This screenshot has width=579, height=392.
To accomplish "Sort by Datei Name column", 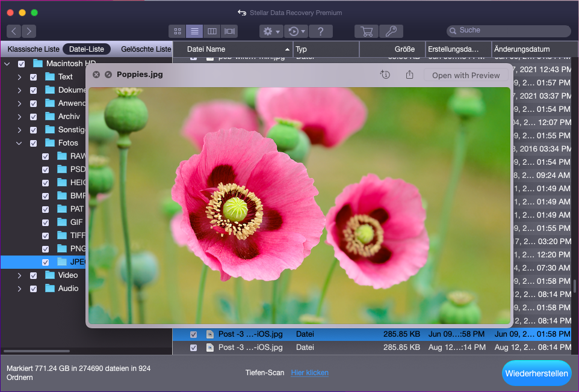I will click(233, 49).
